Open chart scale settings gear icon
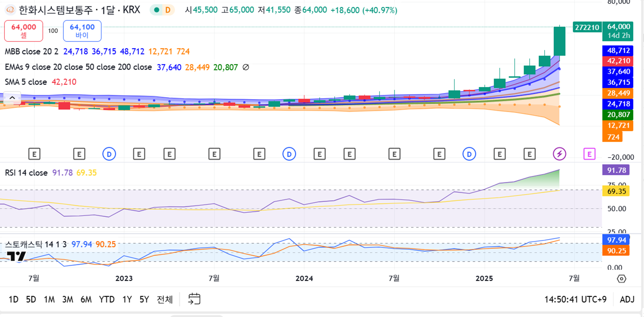Viewport: 644px width, 317px height. click(x=622, y=279)
